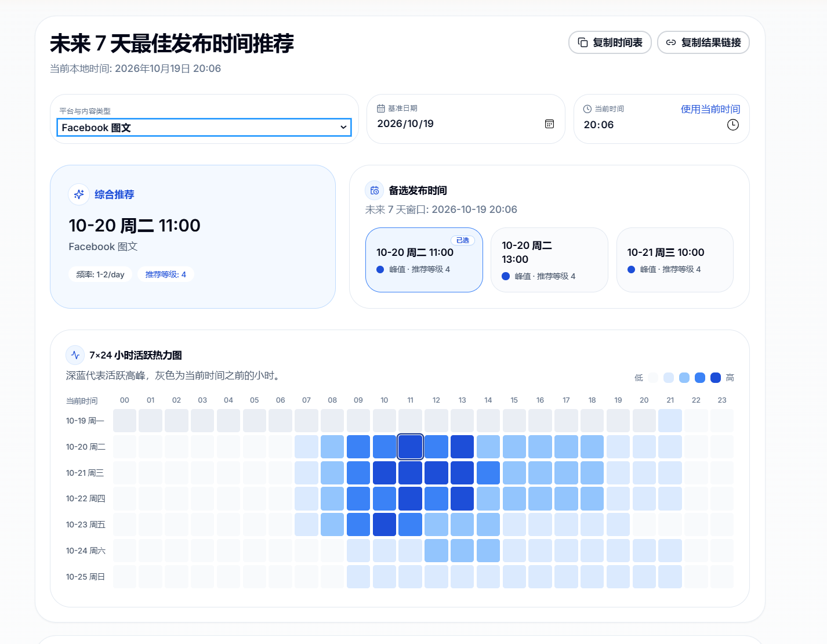The height and width of the screenshot is (644, 827).
Task: Click heatmap cell 10-21 周三 at hour 14
Action: coord(488,473)
